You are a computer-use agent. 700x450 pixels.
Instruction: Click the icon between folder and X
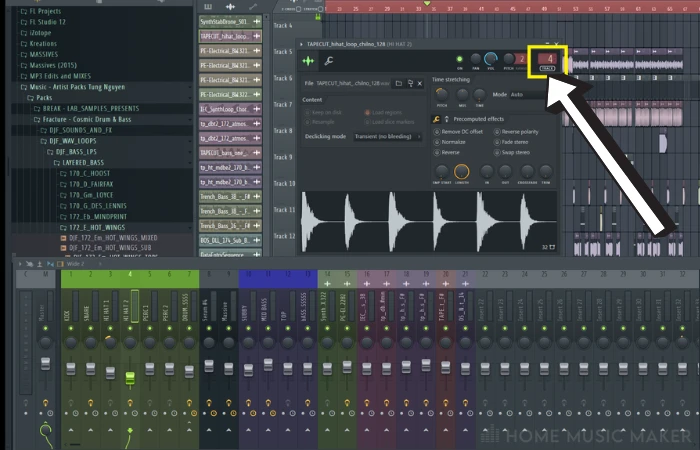tap(410, 83)
